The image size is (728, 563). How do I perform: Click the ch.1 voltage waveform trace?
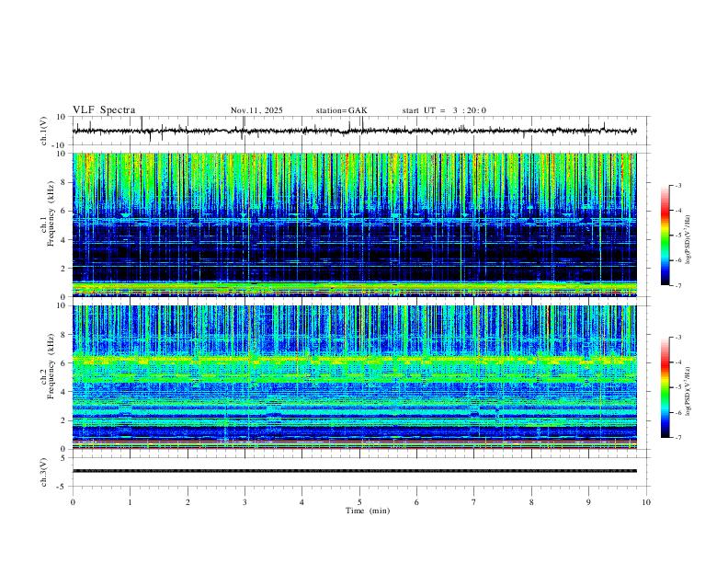(354, 131)
